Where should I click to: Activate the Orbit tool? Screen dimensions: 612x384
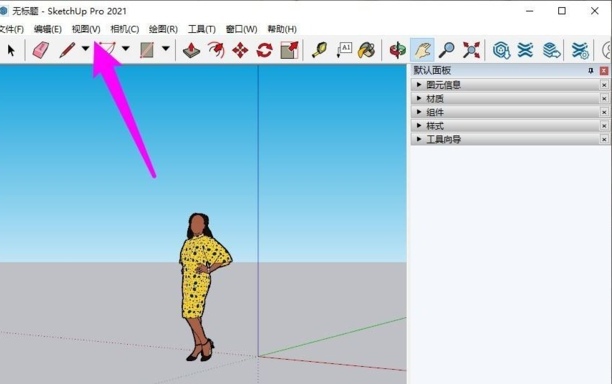[x=398, y=50]
